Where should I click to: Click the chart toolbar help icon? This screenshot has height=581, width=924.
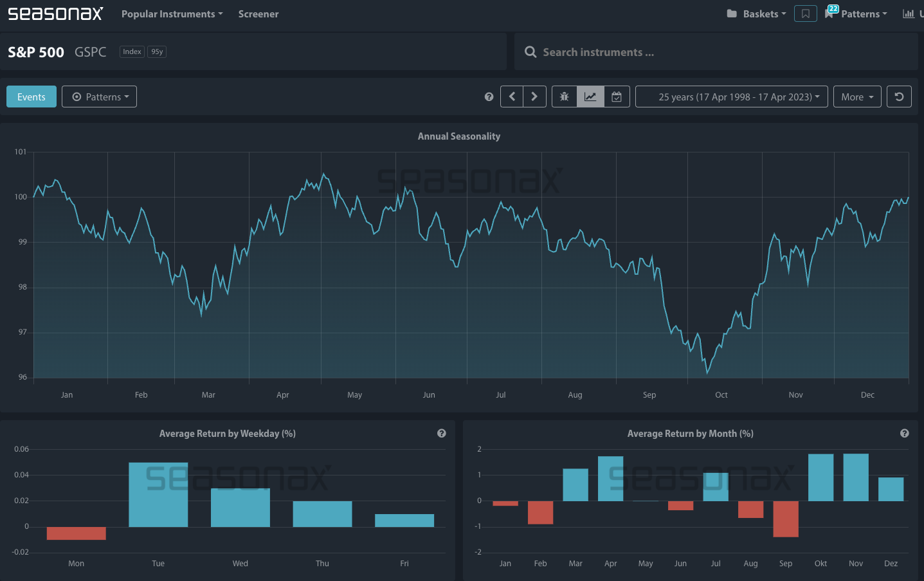tap(489, 97)
